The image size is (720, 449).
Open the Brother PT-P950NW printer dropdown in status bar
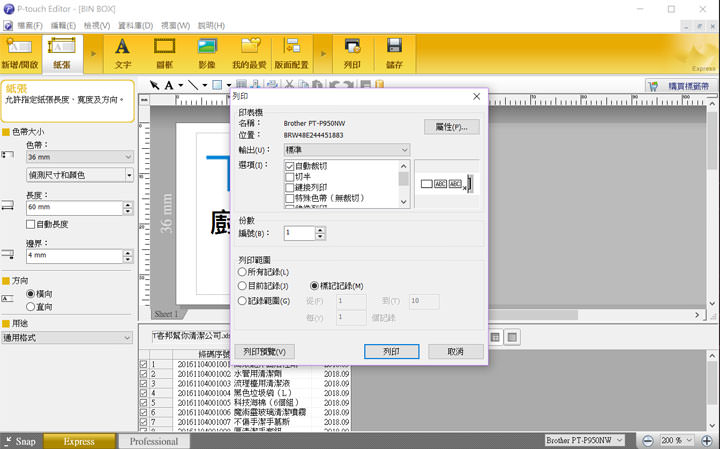[585, 440]
